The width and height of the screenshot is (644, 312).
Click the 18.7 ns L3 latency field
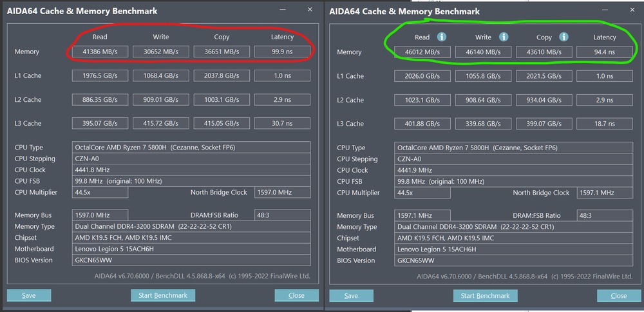605,124
